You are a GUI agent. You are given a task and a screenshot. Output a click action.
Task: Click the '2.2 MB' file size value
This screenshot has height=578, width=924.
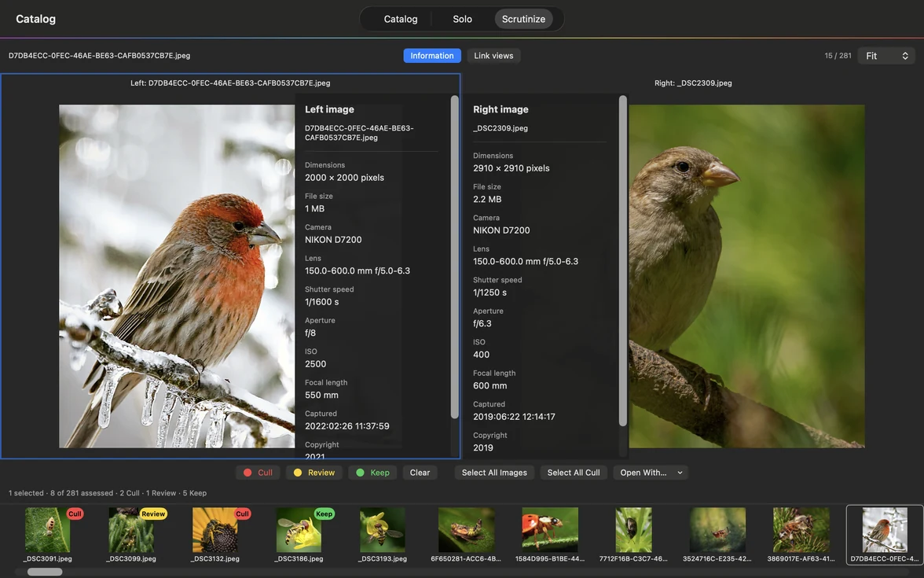(487, 200)
